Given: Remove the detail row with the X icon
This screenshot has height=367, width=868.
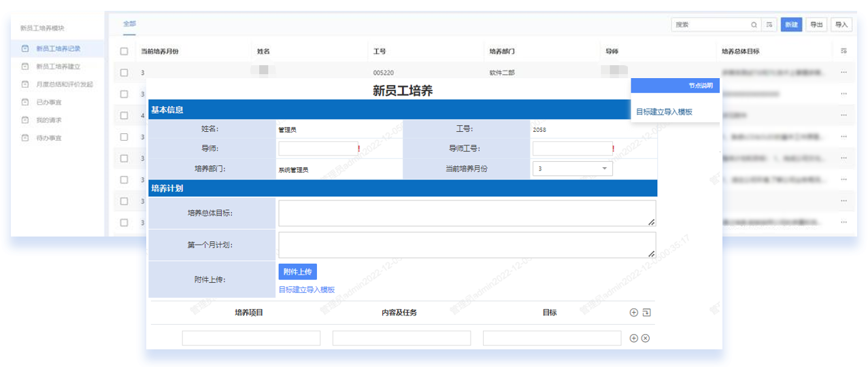Looking at the screenshot, I should click(646, 338).
